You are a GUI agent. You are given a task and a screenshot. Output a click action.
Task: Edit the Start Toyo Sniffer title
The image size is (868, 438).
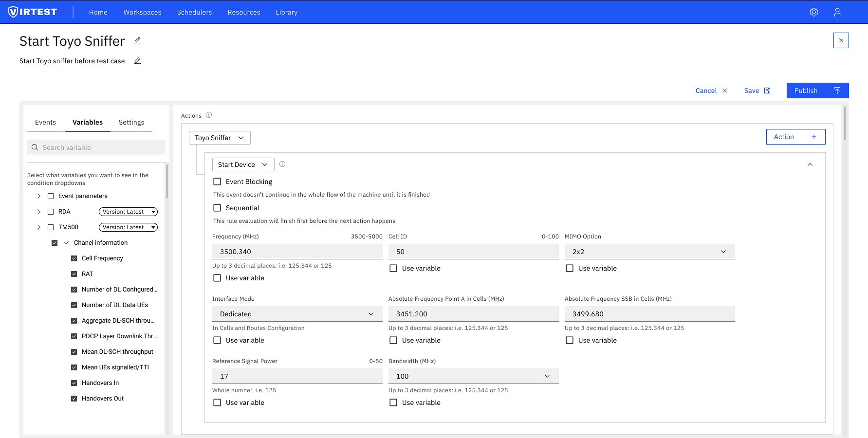[x=137, y=40]
